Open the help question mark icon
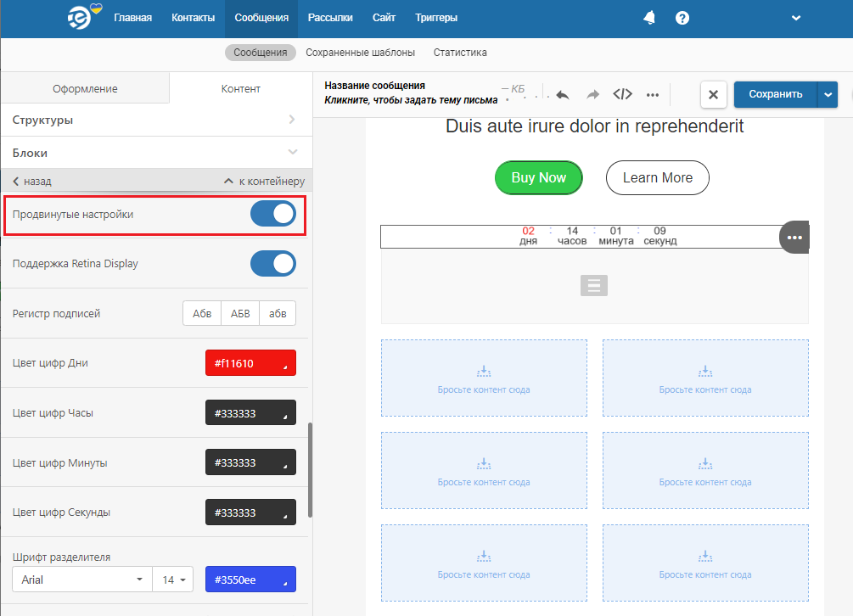The height and width of the screenshot is (616, 853). [x=682, y=18]
